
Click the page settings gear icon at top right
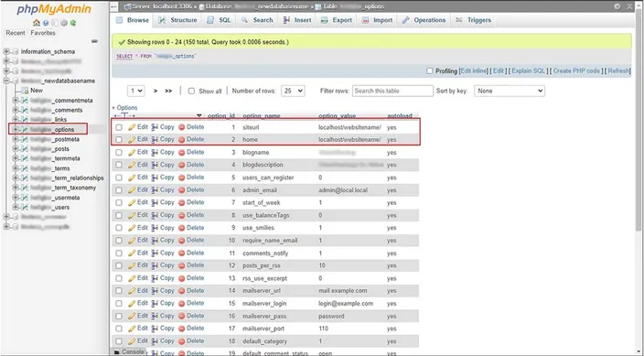pos(617,6)
